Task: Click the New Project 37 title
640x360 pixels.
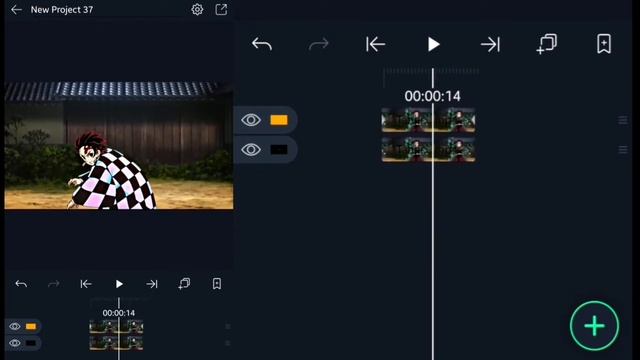Action: point(62,10)
